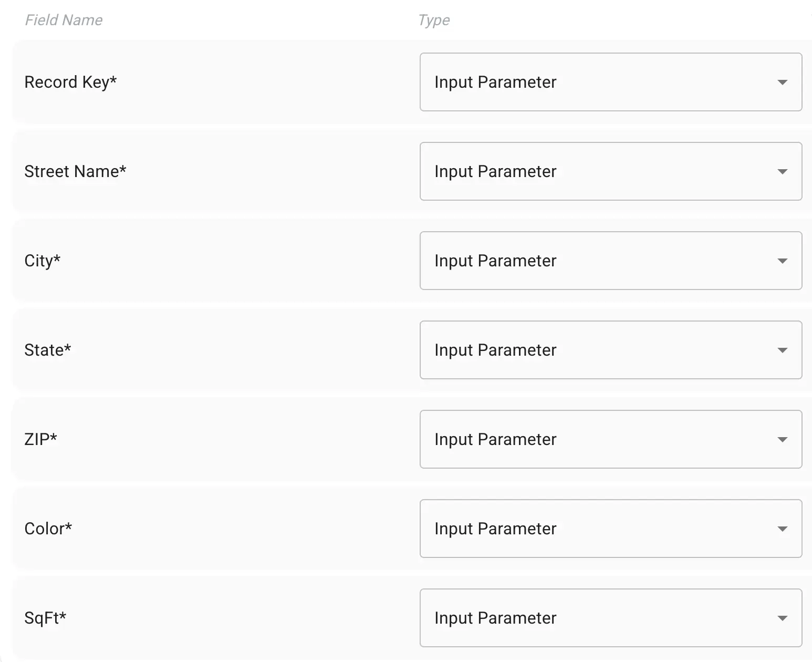Image resolution: width=812 pixels, height=662 pixels.
Task: Select the Color field label
Action: pos(49,529)
